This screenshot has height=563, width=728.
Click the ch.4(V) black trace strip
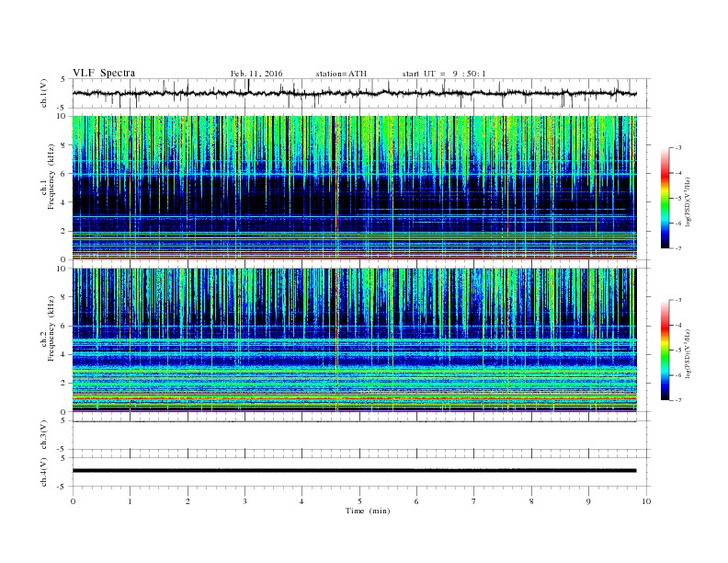[x=354, y=471]
